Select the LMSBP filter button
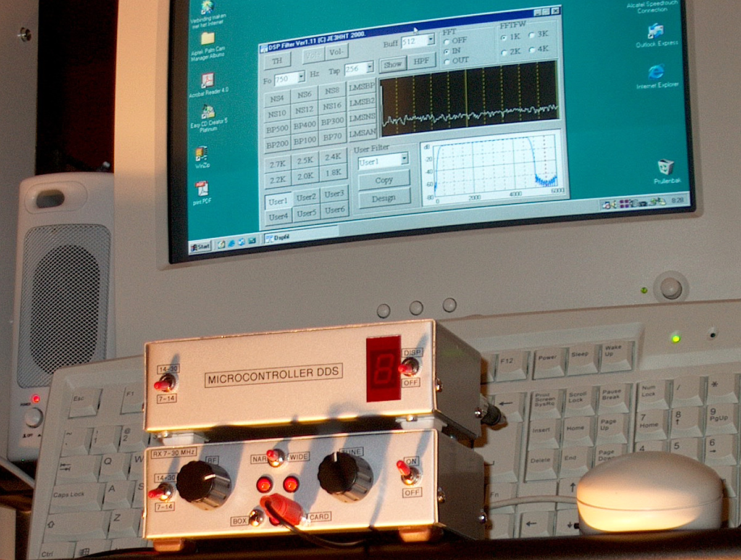The image size is (741, 560). (x=361, y=86)
